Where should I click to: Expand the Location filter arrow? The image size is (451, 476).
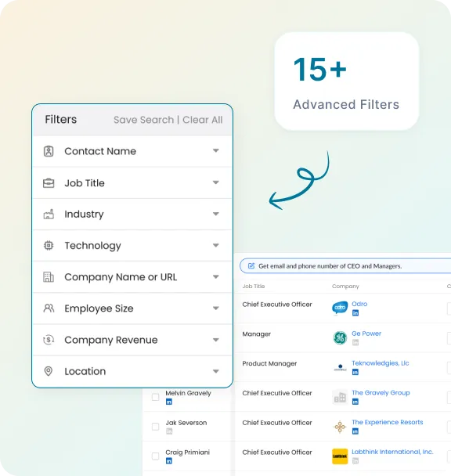click(x=215, y=371)
